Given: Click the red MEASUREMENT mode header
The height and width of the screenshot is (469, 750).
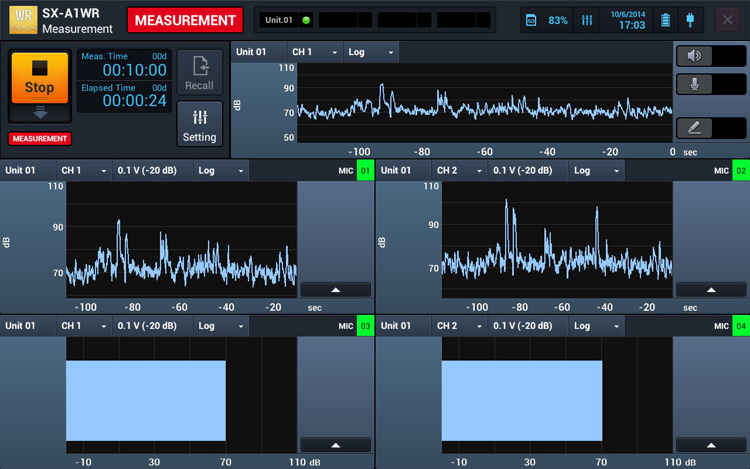Looking at the screenshot, I should point(185,21).
